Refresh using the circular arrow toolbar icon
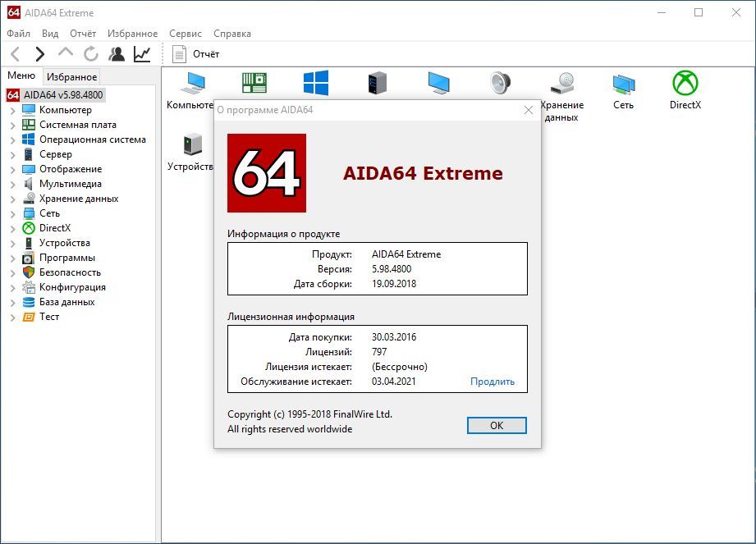The height and width of the screenshot is (544, 756). (90, 54)
